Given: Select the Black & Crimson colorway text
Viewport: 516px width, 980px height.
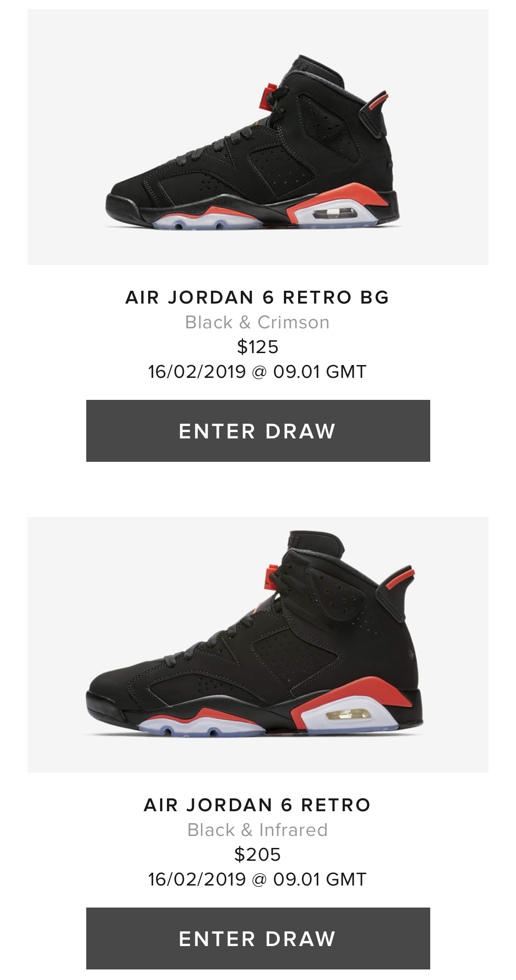Looking at the screenshot, I should point(257,322).
